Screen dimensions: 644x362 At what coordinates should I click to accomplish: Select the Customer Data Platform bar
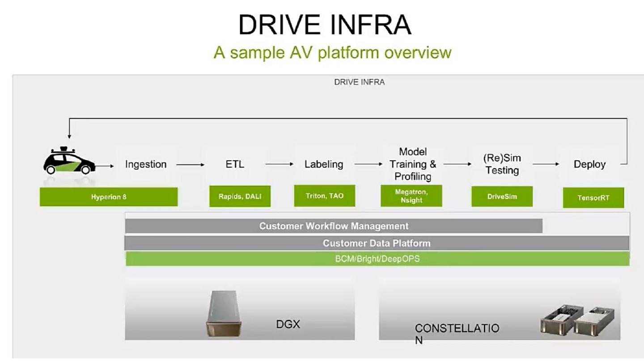[x=377, y=243]
